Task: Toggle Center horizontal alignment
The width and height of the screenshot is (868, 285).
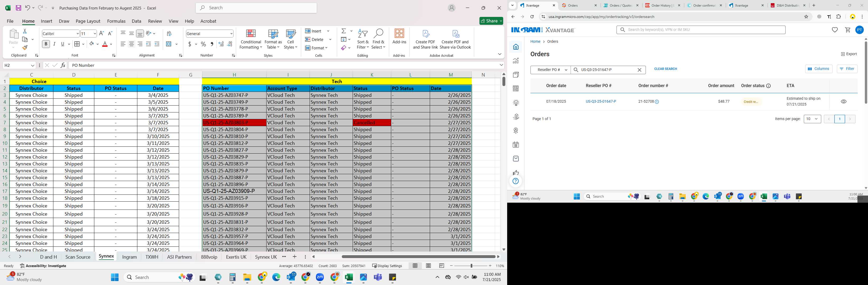Action: [x=131, y=44]
